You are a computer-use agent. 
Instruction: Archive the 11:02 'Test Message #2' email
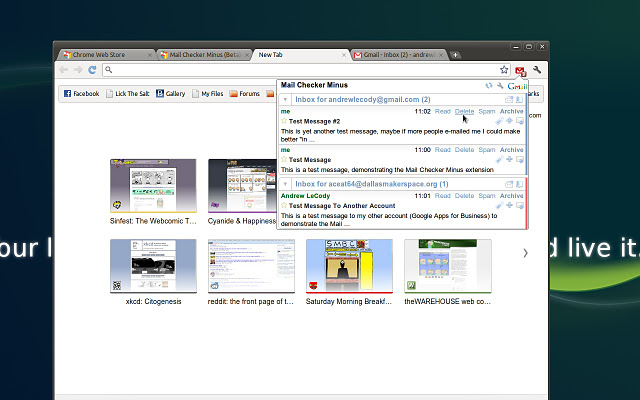(x=511, y=111)
